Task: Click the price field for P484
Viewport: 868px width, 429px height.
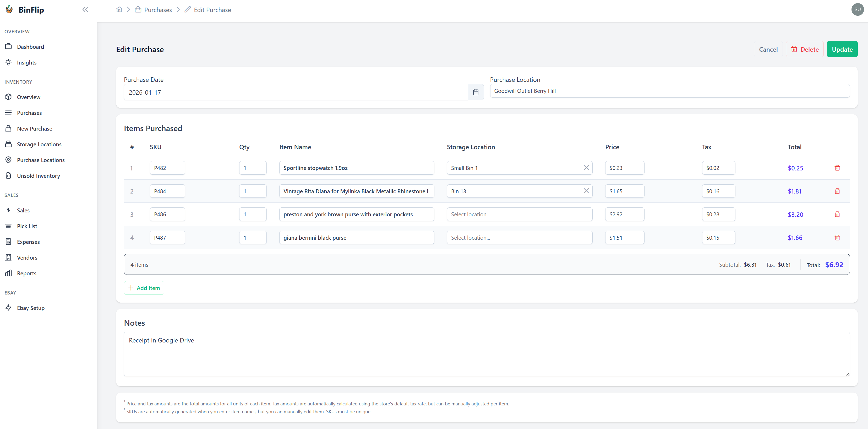Action: pyautogui.click(x=624, y=191)
